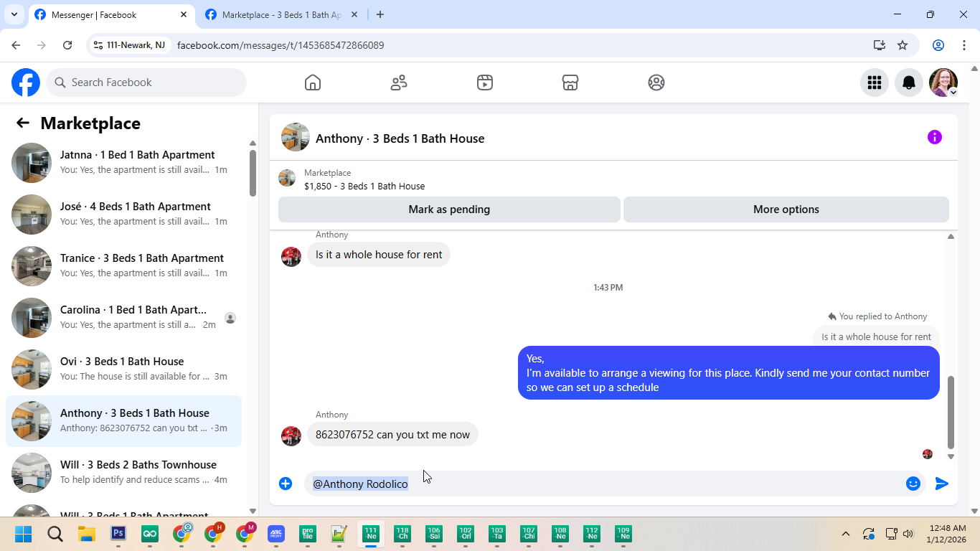The width and height of the screenshot is (980, 551).
Task: Click the Chrome profile icon
Action: click(x=938, y=45)
